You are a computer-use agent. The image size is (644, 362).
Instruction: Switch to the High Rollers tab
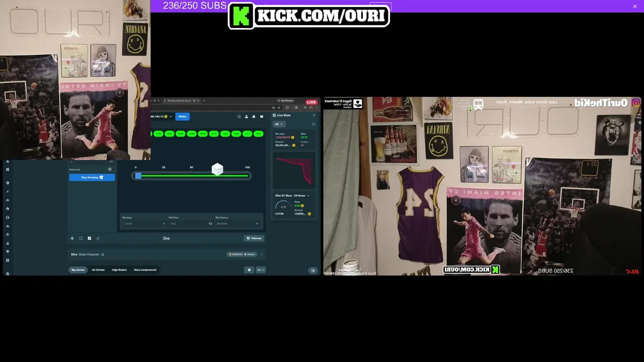pos(119,270)
